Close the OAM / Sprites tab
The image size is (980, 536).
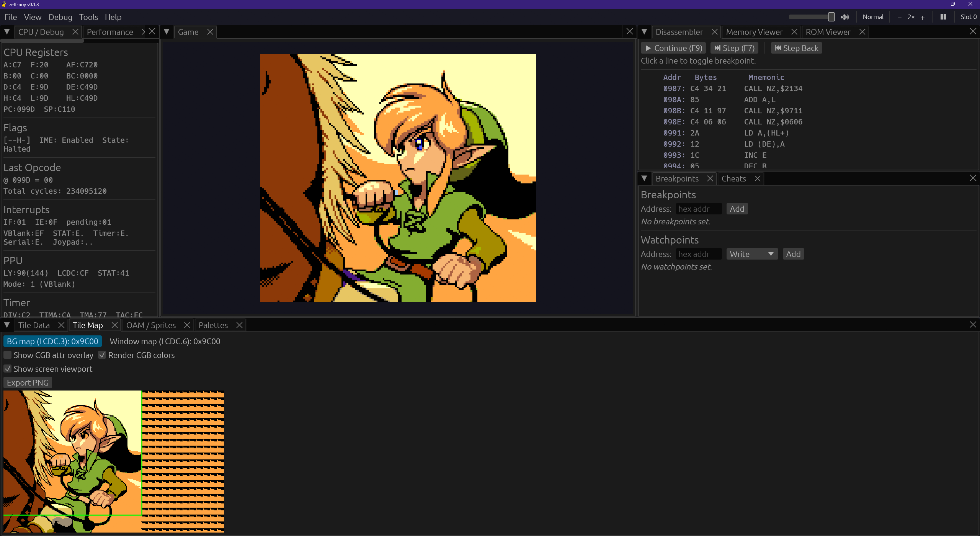187,325
